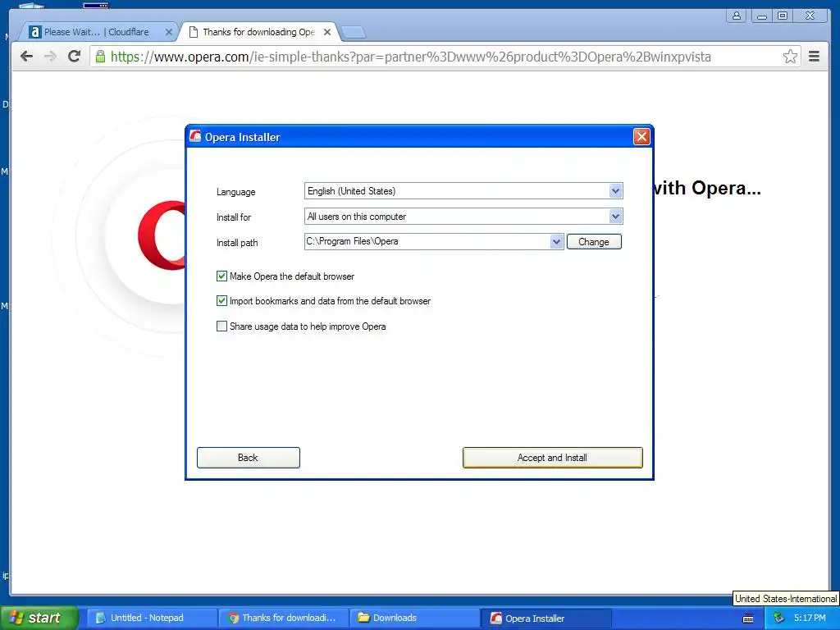The image size is (840, 630).
Task: Click the Install for label
Action: [234, 217]
